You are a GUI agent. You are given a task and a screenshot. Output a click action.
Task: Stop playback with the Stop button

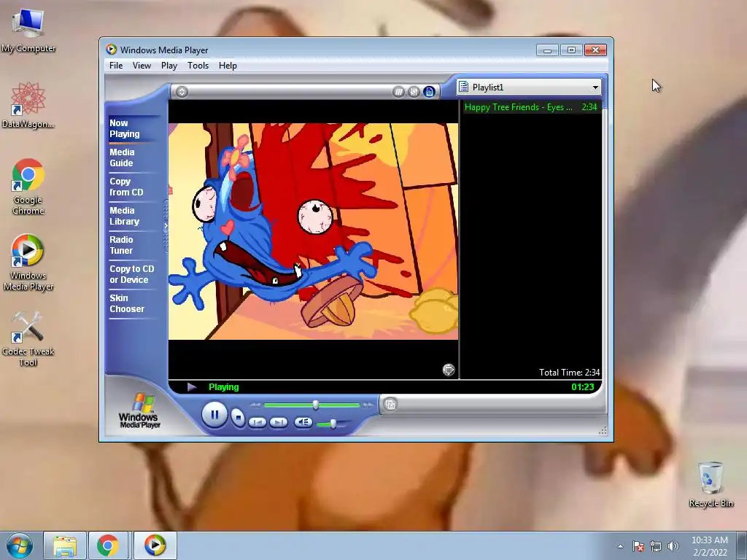pyautogui.click(x=238, y=418)
